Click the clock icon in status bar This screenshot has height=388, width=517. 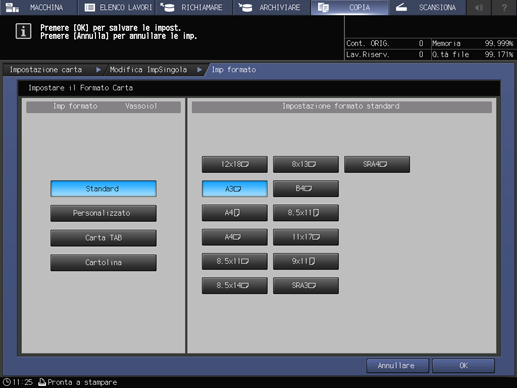(x=7, y=382)
